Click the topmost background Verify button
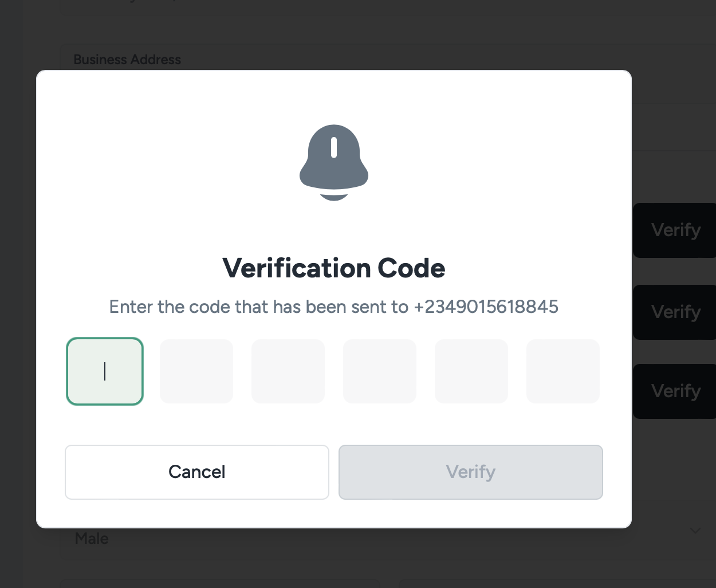Viewport: 716px width, 588px height. [675, 230]
